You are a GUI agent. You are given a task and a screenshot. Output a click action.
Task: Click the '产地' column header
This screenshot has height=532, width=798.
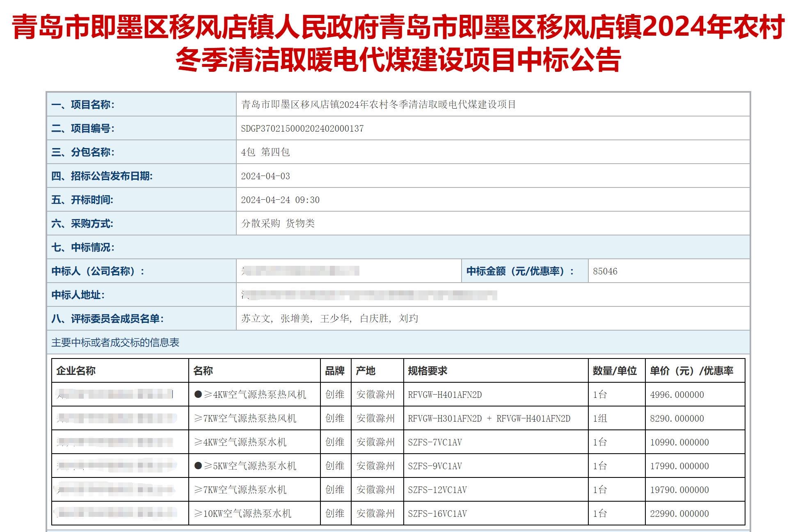366,371
